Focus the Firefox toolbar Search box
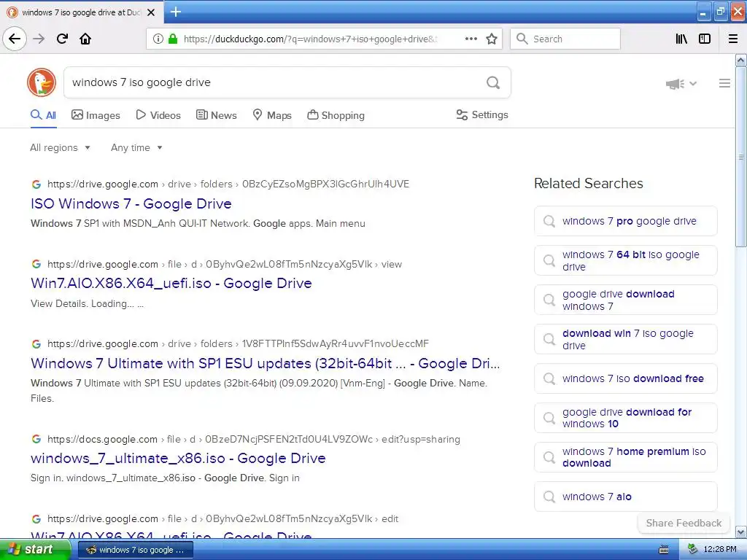 (x=565, y=39)
